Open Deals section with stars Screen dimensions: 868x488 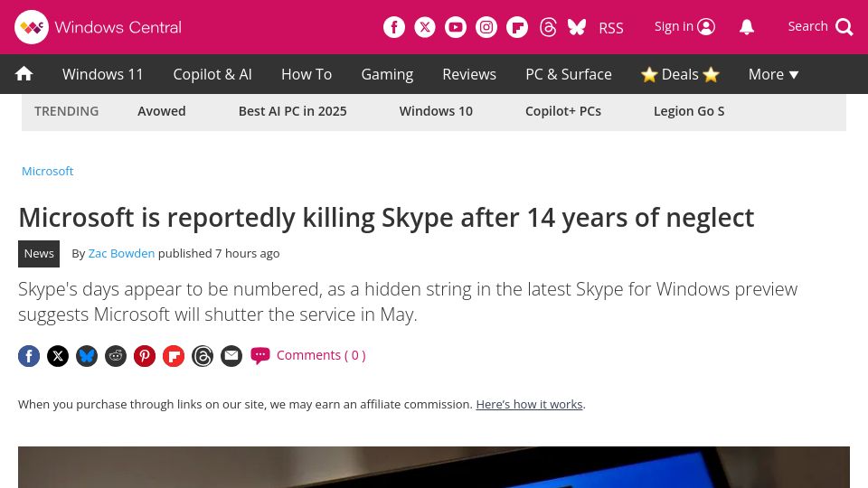[x=680, y=74]
